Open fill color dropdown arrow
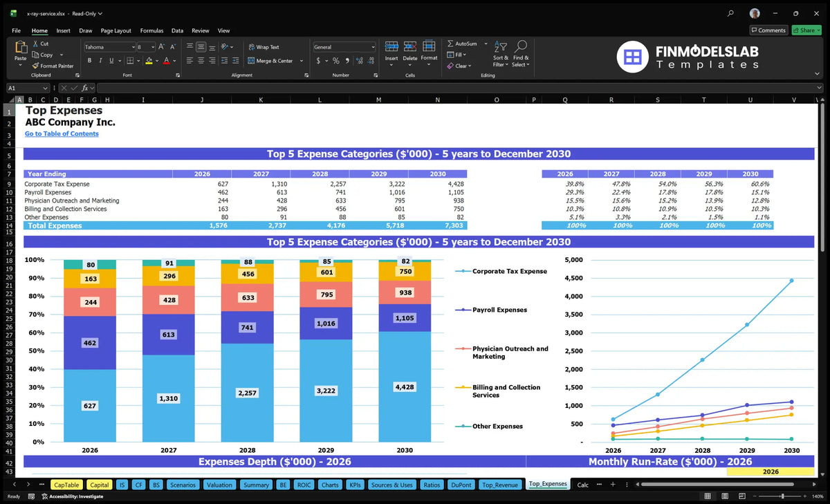 point(156,61)
